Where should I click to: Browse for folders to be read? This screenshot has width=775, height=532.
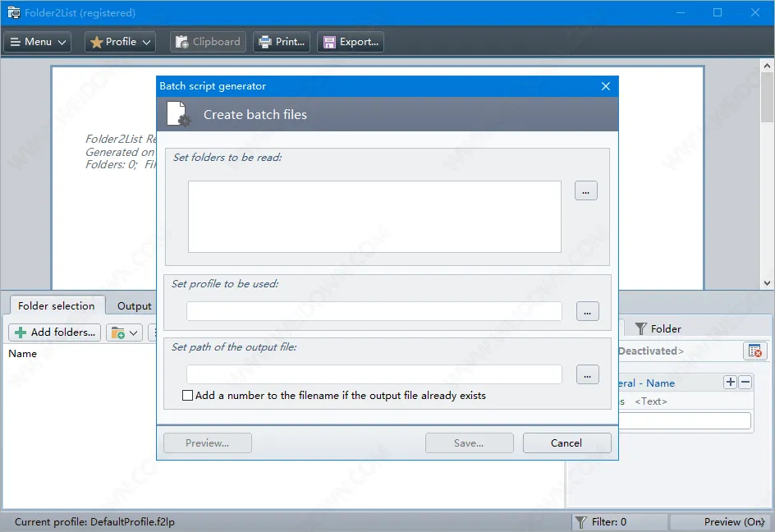(585, 190)
